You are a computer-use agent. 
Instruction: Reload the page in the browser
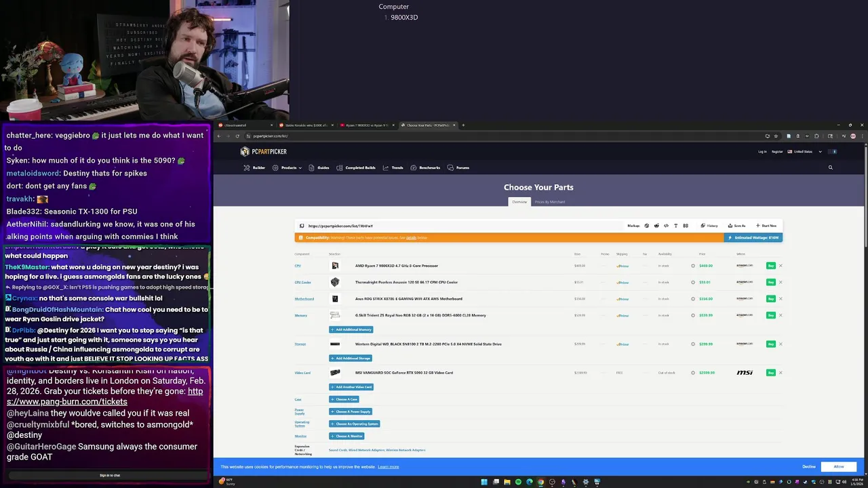[237, 136]
